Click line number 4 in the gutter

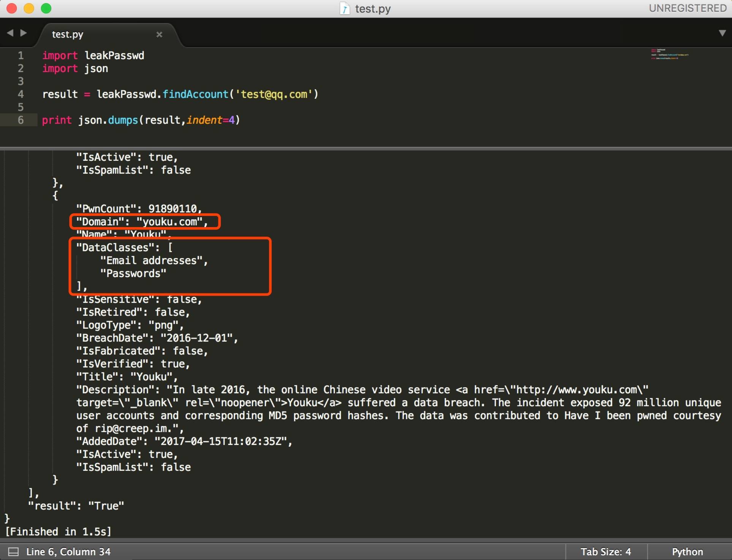(21, 94)
